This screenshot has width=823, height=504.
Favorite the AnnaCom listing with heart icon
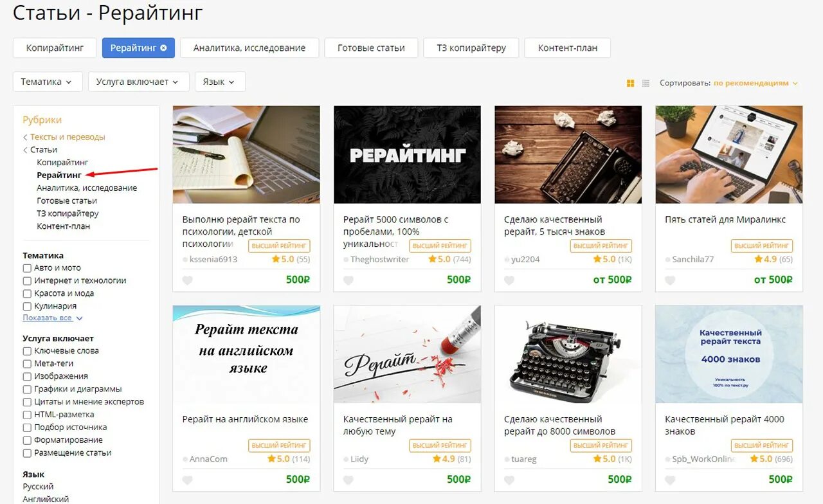[x=187, y=480]
